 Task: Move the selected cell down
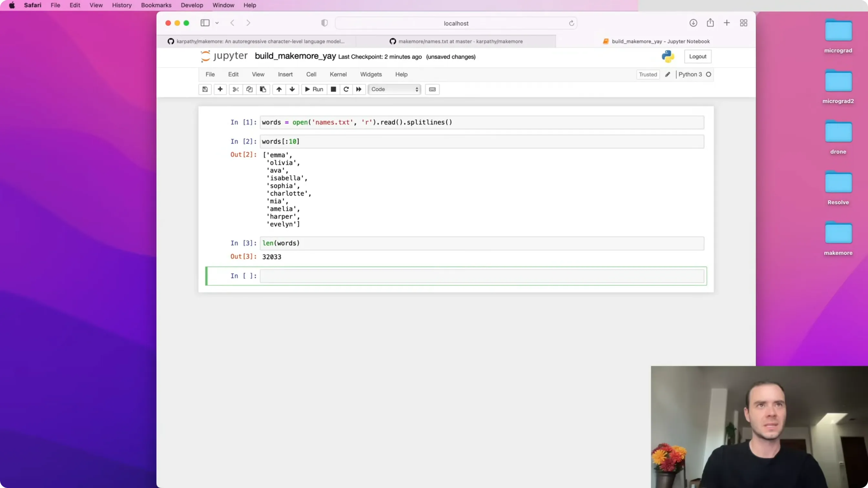292,89
